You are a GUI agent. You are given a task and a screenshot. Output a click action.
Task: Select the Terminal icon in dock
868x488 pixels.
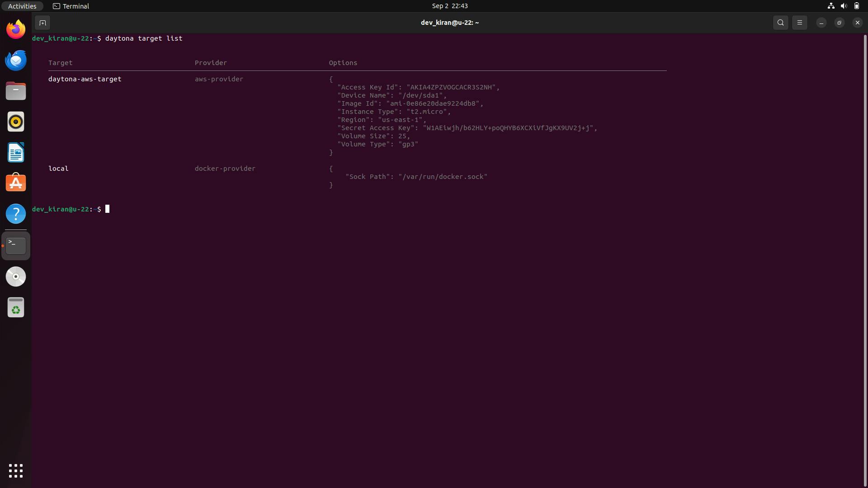(x=16, y=246)
